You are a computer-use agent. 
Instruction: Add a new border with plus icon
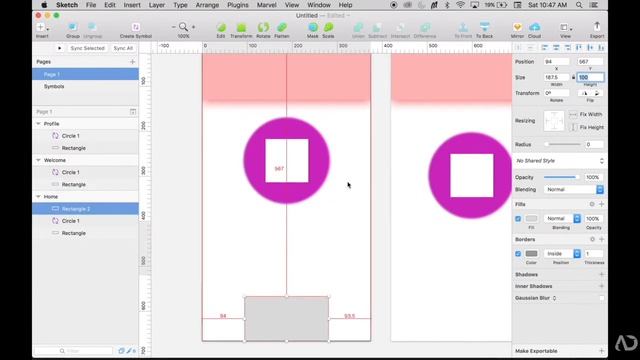(x=601, y=239)
